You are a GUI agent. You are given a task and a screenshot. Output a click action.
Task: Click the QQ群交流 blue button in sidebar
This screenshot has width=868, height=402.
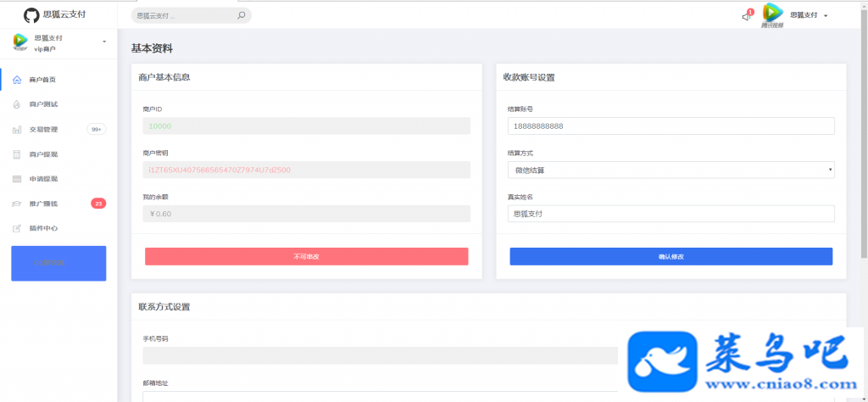click(x=58, y=264)
